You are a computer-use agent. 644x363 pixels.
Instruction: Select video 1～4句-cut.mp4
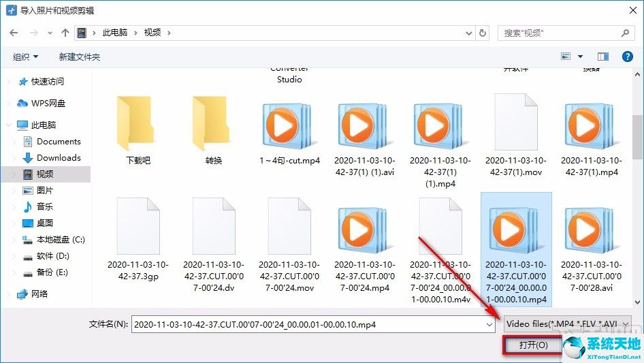pyautogui.click(x=289, y=131)
